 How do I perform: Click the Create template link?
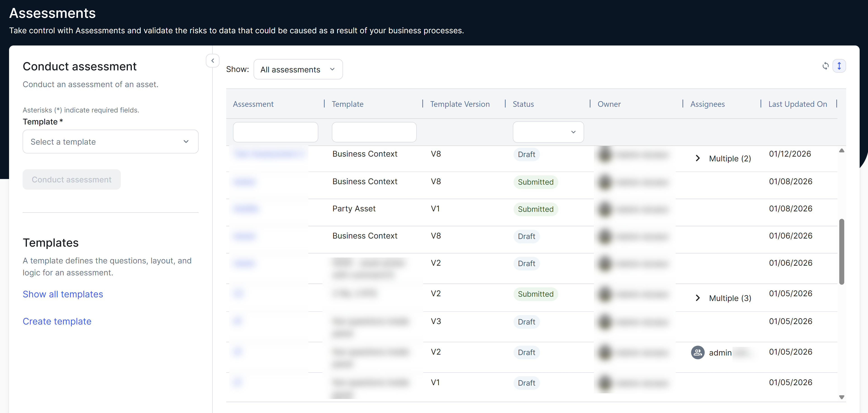pos(57,321)
